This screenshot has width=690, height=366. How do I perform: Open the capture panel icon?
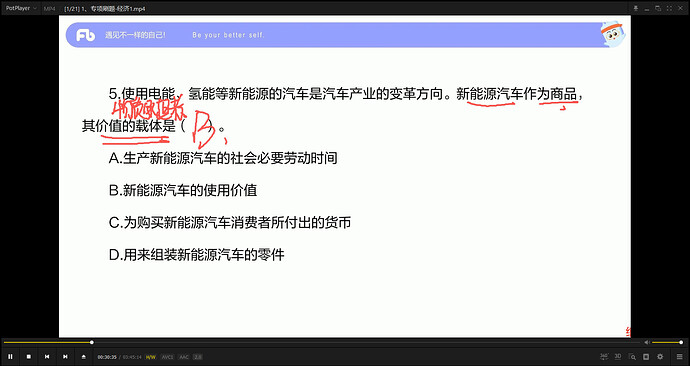coord(646,357)
